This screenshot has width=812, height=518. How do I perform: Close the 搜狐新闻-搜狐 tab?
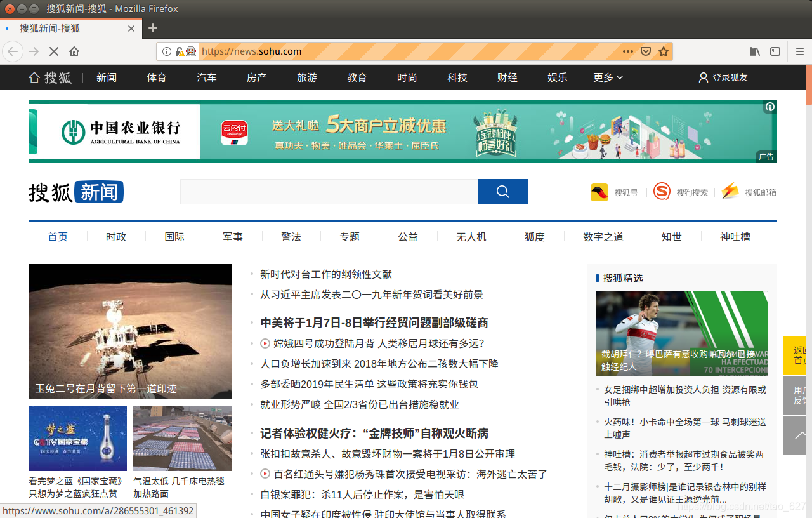pyautogui.click(x=131, y=29)
